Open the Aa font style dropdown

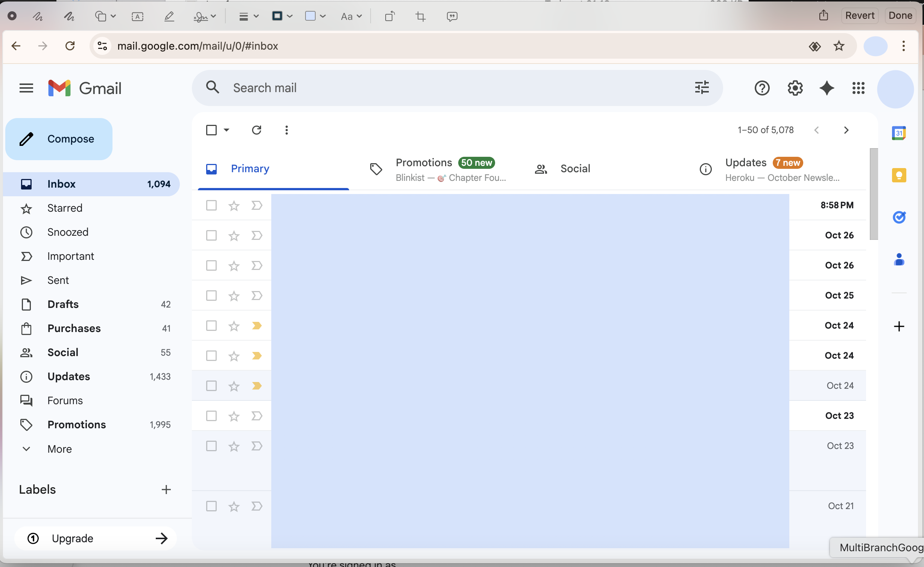point(351,16)
